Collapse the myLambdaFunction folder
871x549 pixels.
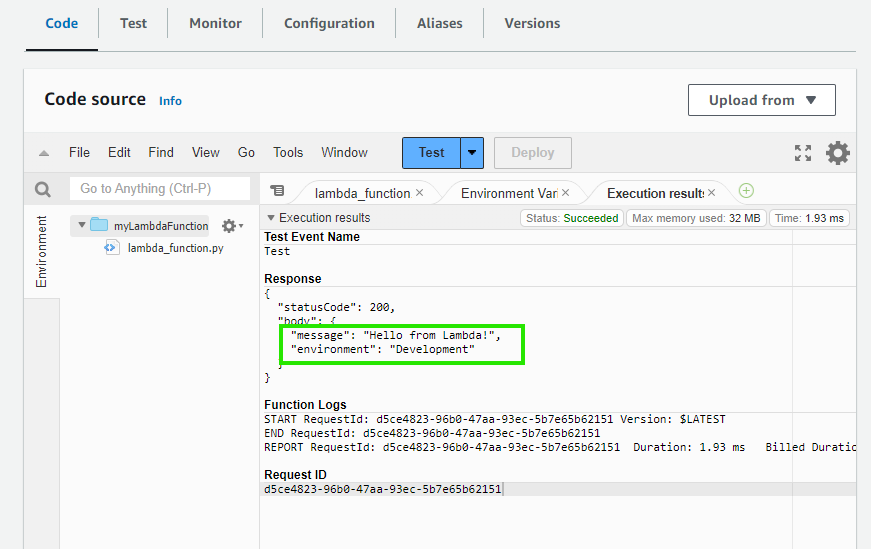(82, 226)
